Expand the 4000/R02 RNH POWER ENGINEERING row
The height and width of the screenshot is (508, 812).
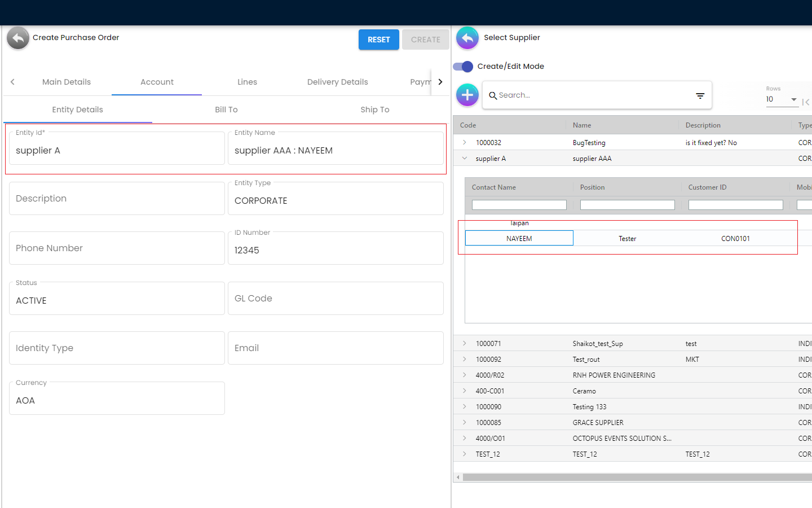point(465,375)
